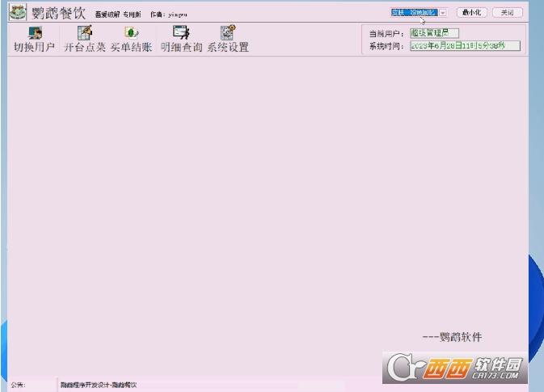Click the 系统时间 label
This screenshot has height=392, width=544.
coord(386,46)
